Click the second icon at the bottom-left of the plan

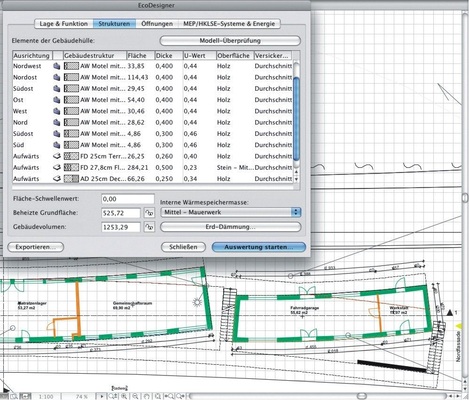[x=14, y=397]
